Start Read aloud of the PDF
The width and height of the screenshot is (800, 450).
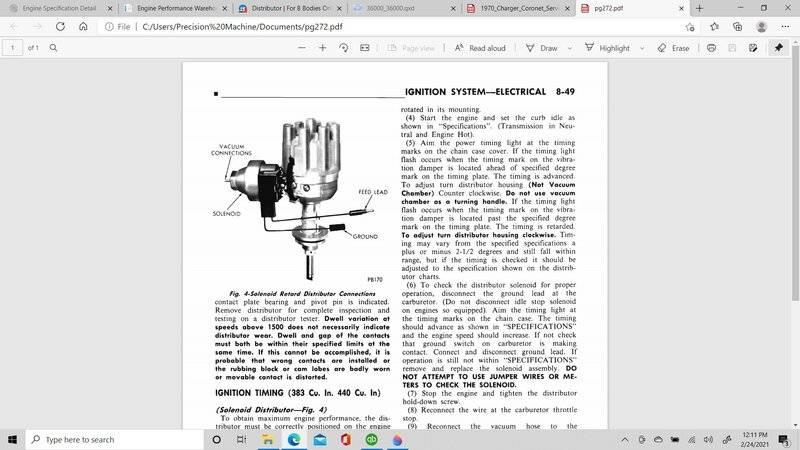point(480,47)
